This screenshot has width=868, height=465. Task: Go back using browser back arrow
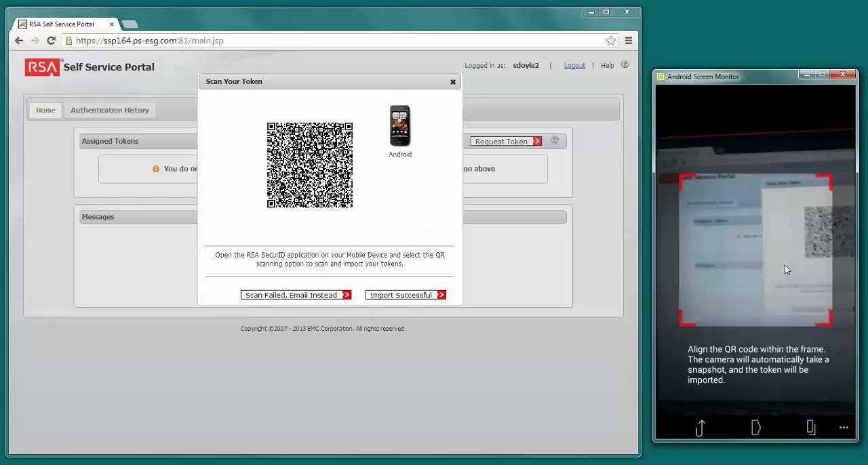click(x=19, y=41)
